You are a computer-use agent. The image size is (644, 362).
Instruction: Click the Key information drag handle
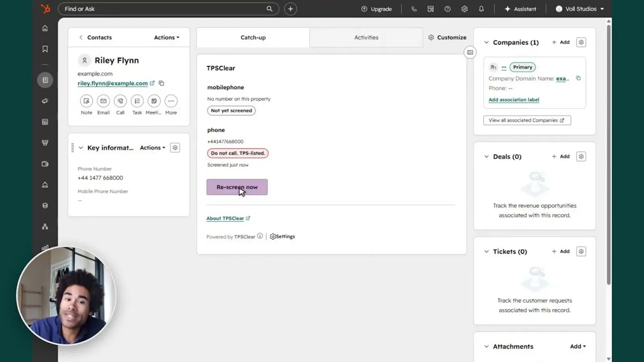tap(72, 148)
